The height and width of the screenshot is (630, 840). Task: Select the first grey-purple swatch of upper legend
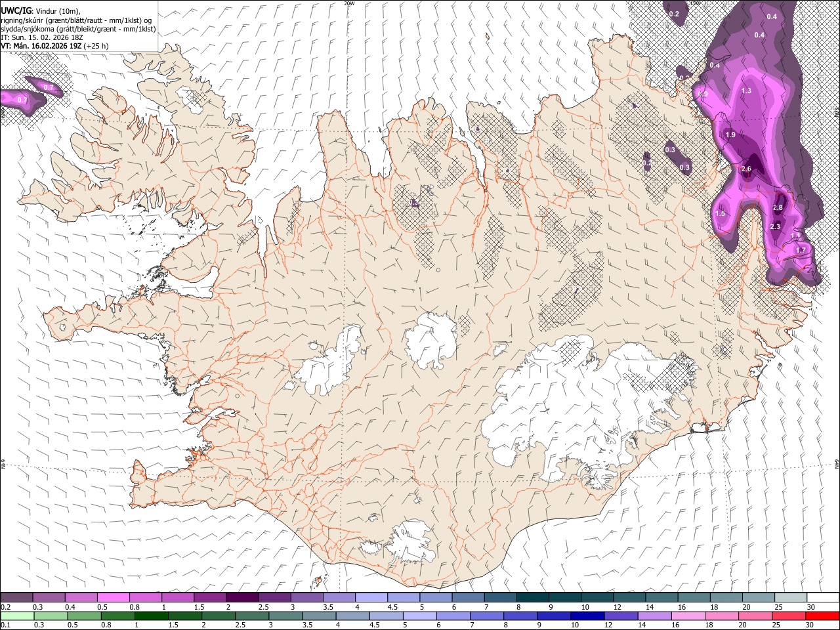tap(17, 598)
